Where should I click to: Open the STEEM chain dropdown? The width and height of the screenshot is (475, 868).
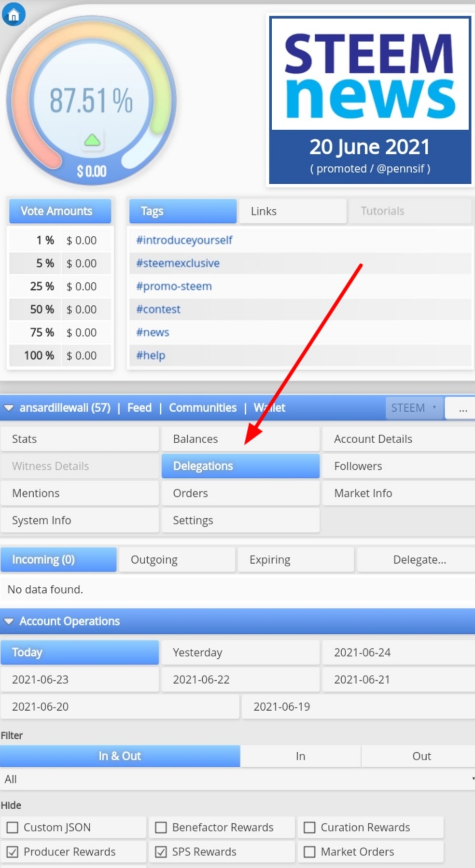[414, 408]
